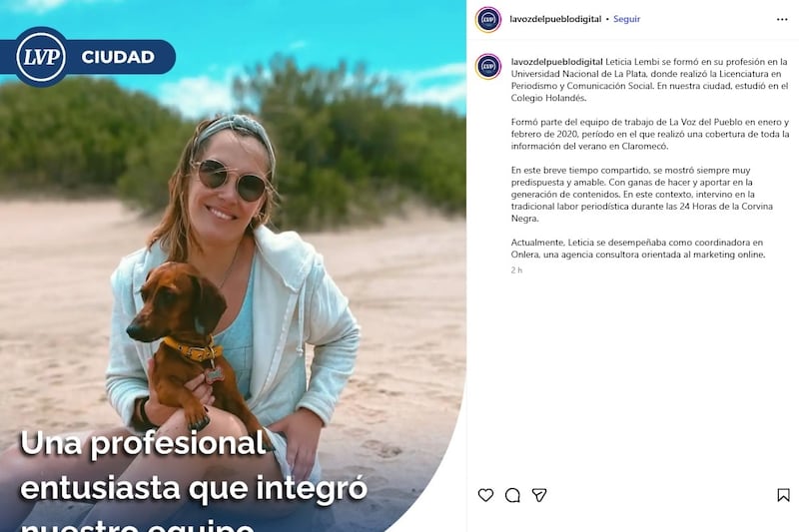Click the caption paragraph about Corvina Negra
The image size is (799, 532).
click(642, 194)
